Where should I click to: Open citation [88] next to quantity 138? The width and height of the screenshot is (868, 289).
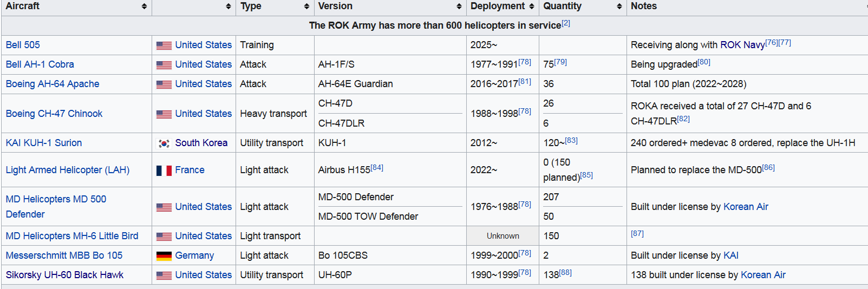[565, 273]
